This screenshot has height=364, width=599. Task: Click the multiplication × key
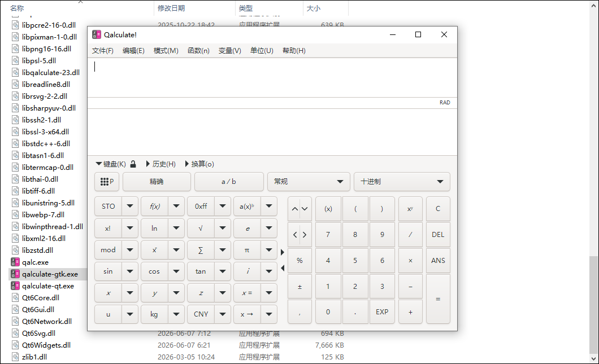410,261
